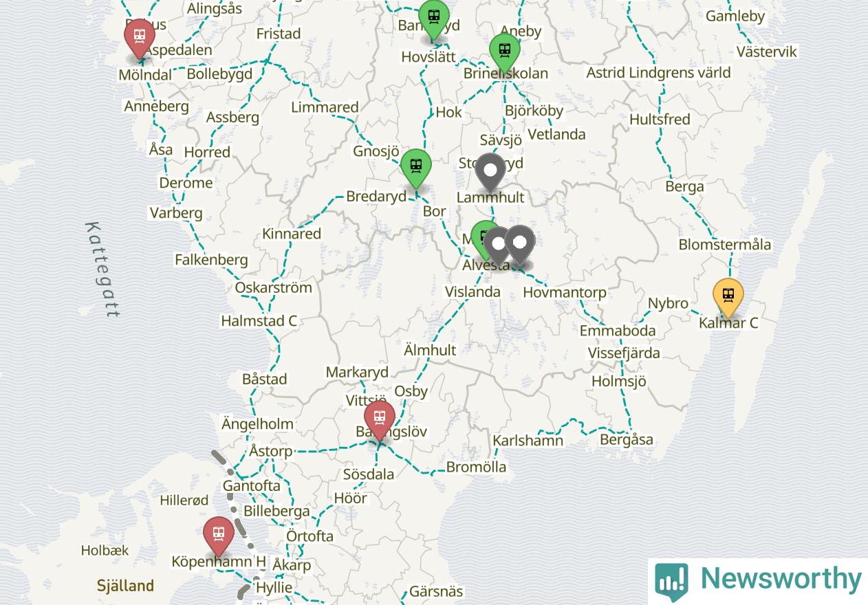Screen dimensions: 868x605
Task: Click the Varberg station label
Action: 177,213
